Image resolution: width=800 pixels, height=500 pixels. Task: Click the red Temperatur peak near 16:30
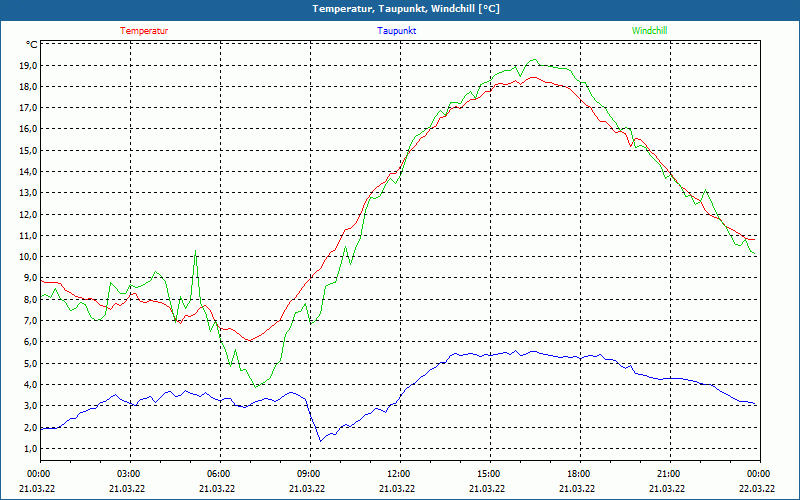coord(533,77)
